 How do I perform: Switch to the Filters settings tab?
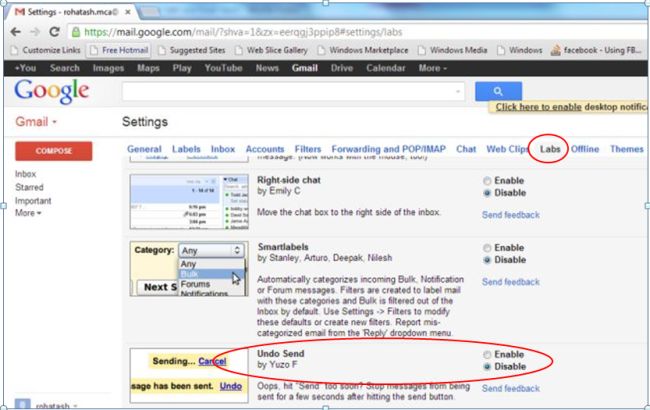[x=308, y=149]
